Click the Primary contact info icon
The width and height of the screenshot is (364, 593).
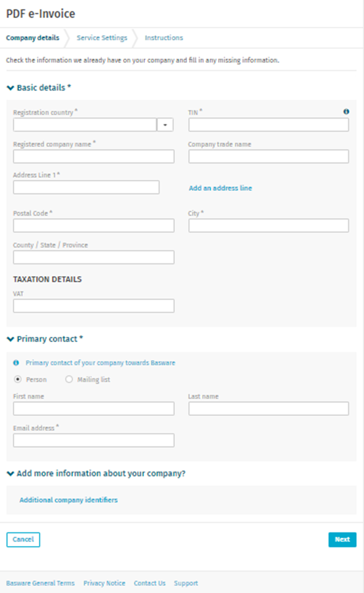pos(15,362)
